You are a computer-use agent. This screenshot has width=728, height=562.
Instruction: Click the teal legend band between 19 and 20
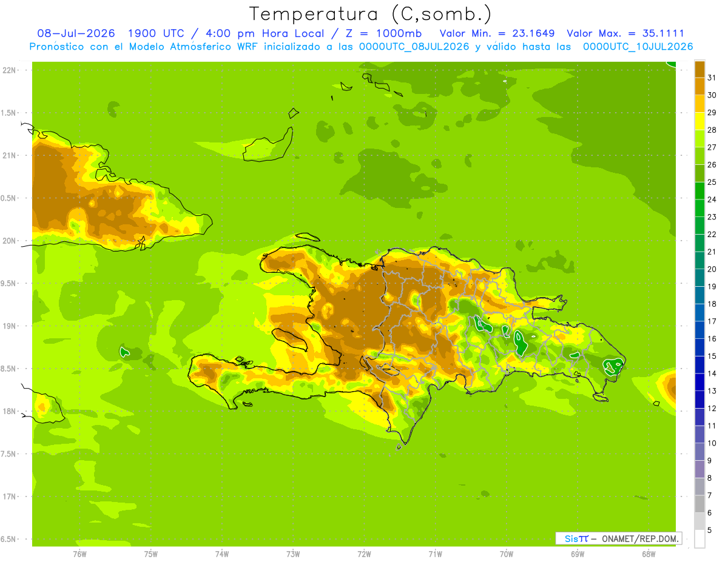[699, 278]
